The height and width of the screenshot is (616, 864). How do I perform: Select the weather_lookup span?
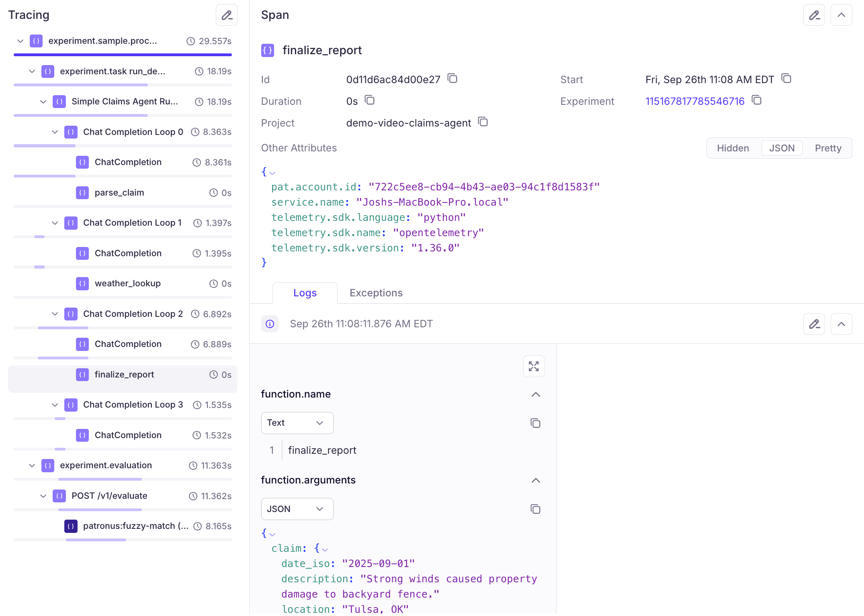[127, 284]
